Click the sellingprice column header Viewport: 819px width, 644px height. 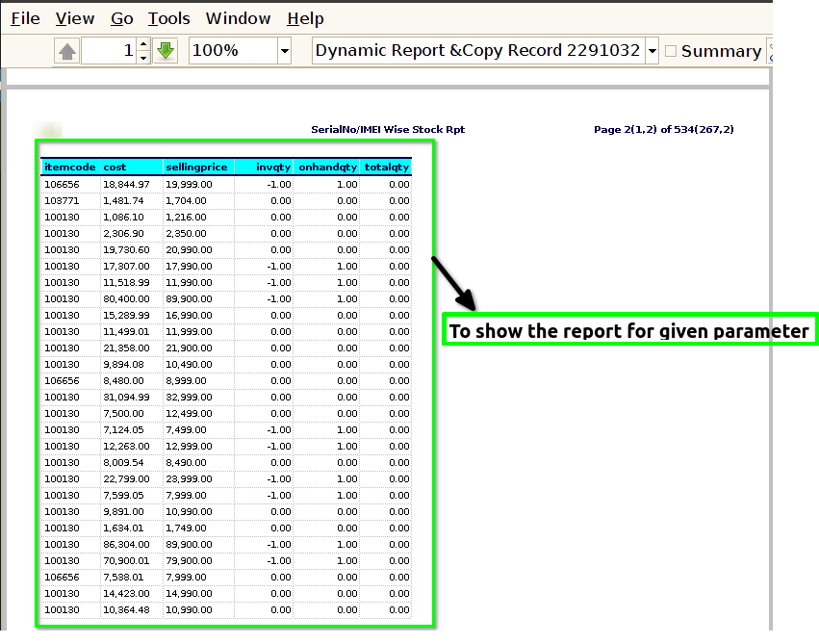196,167
